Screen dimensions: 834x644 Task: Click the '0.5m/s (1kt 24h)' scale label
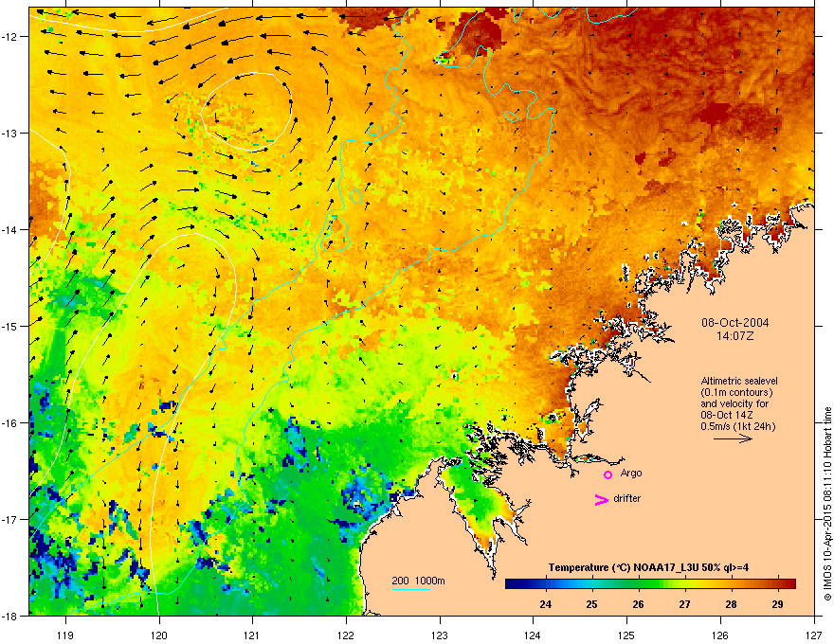coord(737,426)
